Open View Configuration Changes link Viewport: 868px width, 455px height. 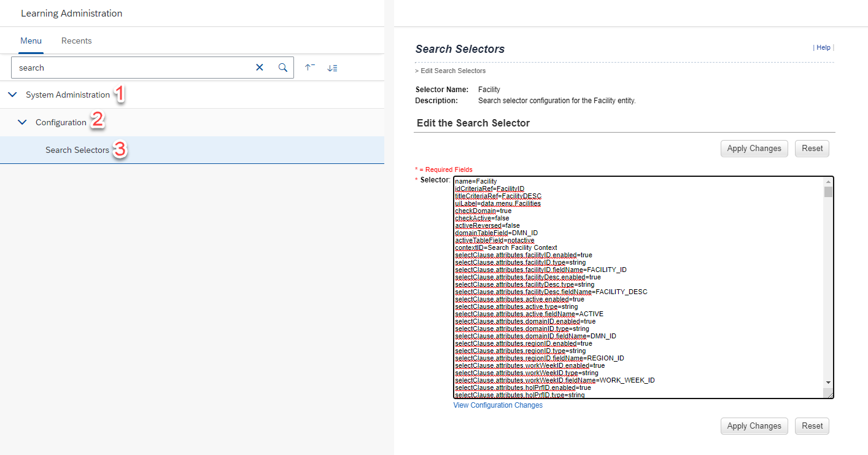(x=498, y=405)
